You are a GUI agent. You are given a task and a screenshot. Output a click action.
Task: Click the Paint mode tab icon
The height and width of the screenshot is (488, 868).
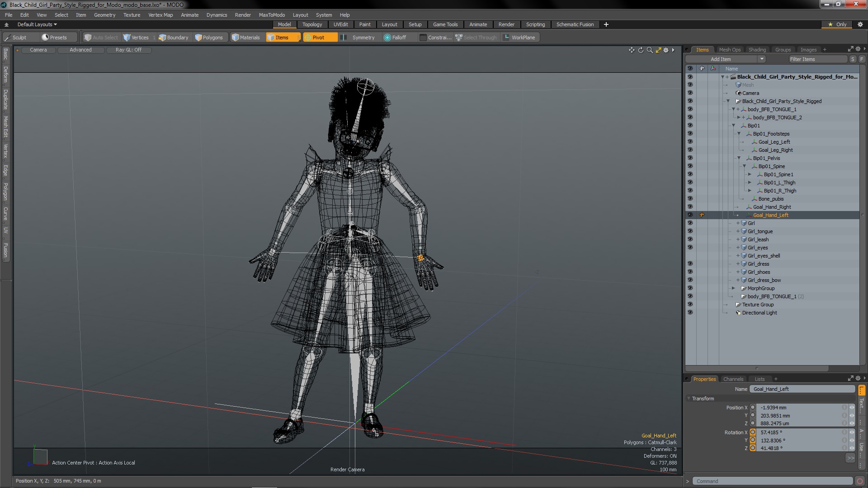365,24
